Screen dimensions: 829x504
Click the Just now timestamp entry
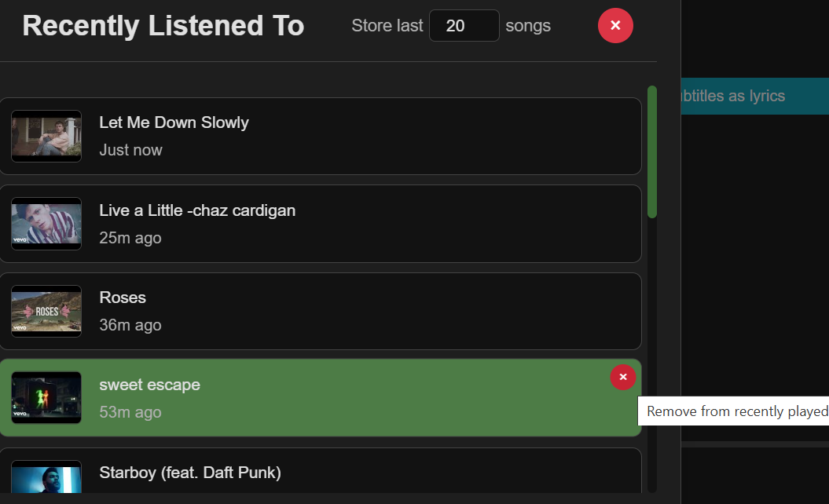click(x=130, y=150)
